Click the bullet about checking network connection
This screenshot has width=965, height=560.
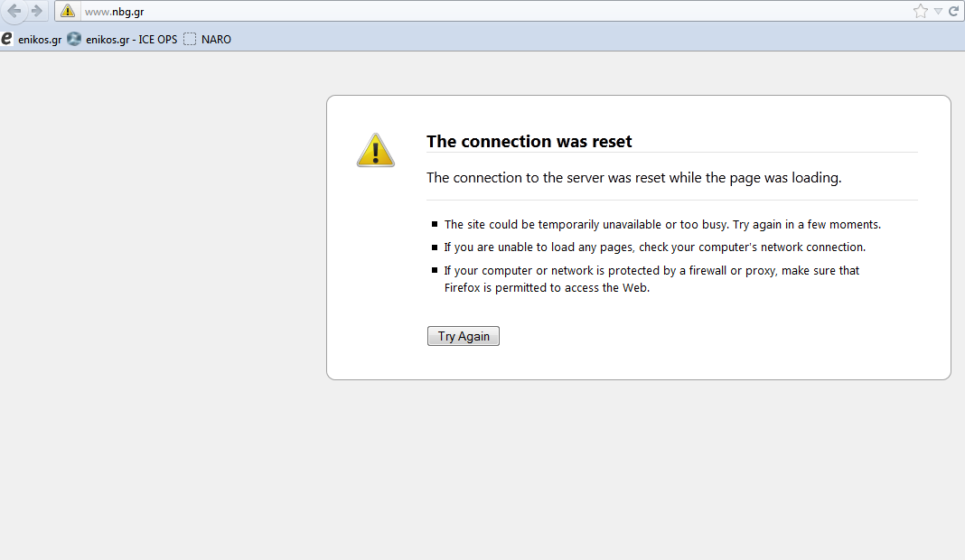pos(654,247)
